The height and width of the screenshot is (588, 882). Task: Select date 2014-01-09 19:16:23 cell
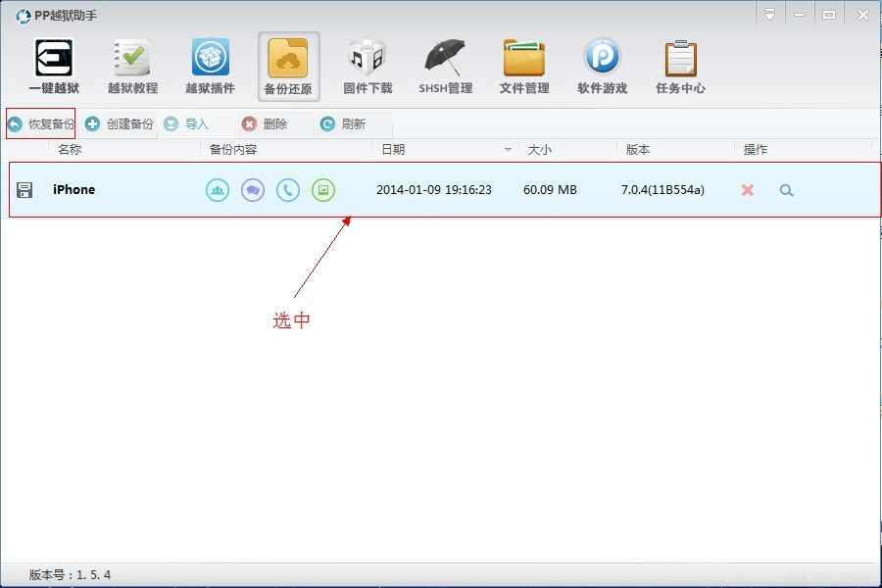(434, 190)
